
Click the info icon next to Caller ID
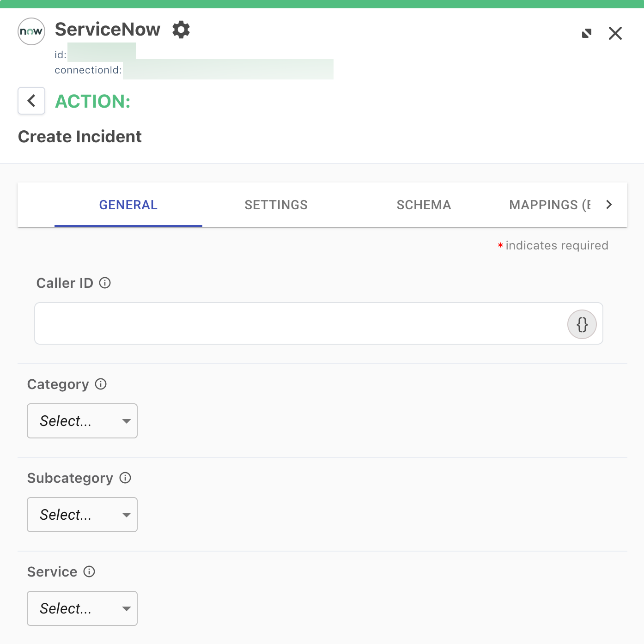click(105, 283)
